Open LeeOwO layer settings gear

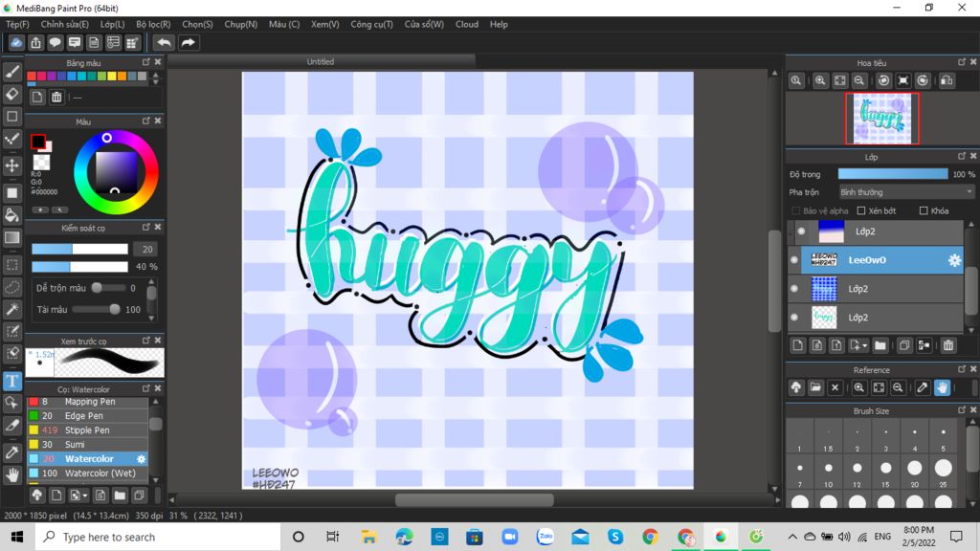954,260
